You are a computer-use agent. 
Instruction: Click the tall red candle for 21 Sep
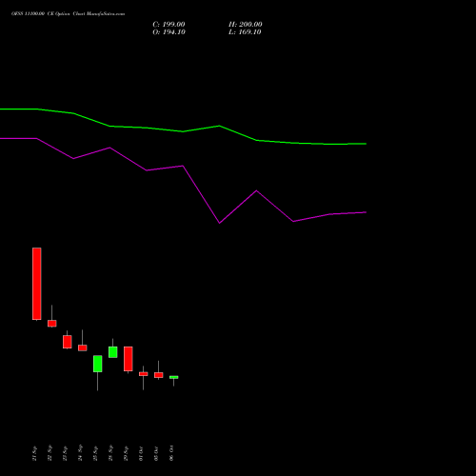tap(37, 284)
